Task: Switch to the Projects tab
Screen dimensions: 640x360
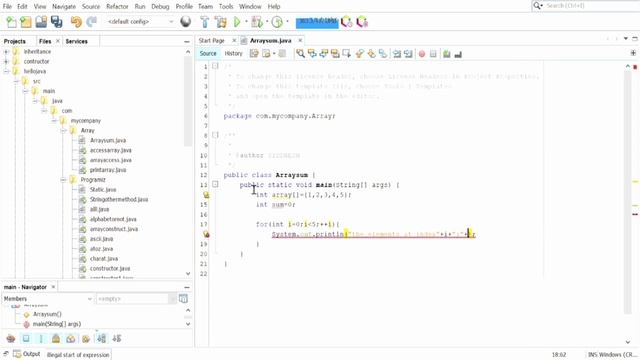Action: click(x=14, y=41)
